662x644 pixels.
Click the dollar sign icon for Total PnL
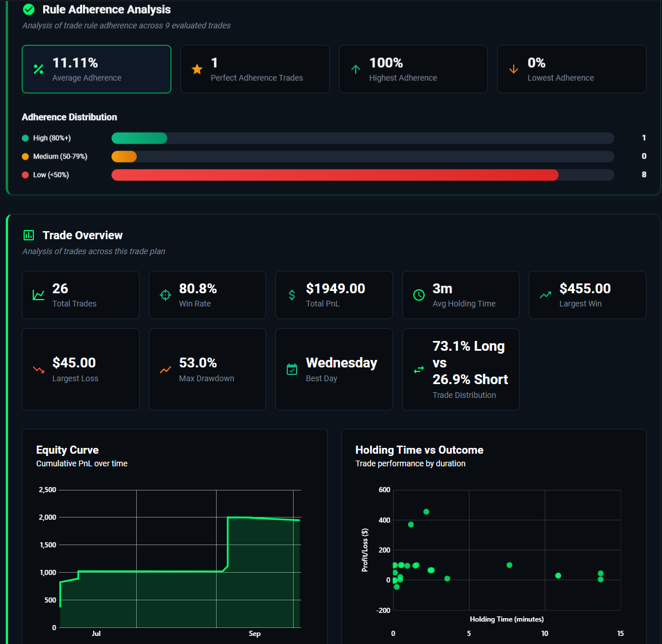(x=292, y=295)
